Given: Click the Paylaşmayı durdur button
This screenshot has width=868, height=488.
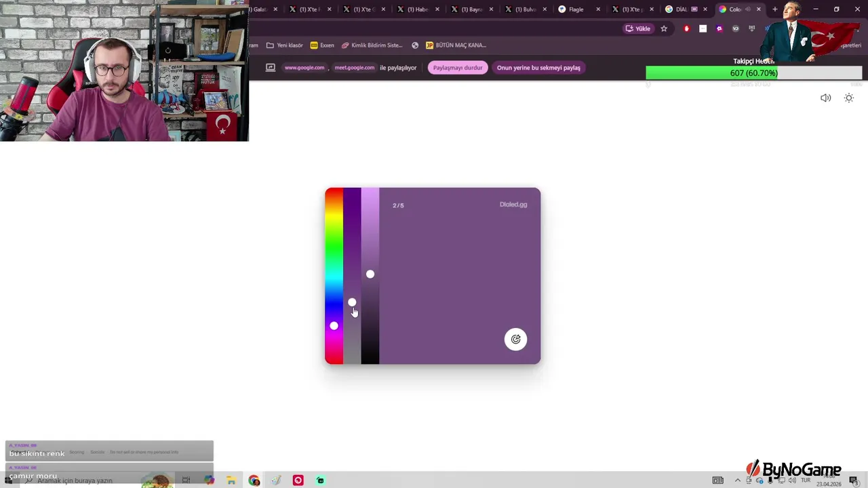Looking at the screenshot, I should [458, 68].
